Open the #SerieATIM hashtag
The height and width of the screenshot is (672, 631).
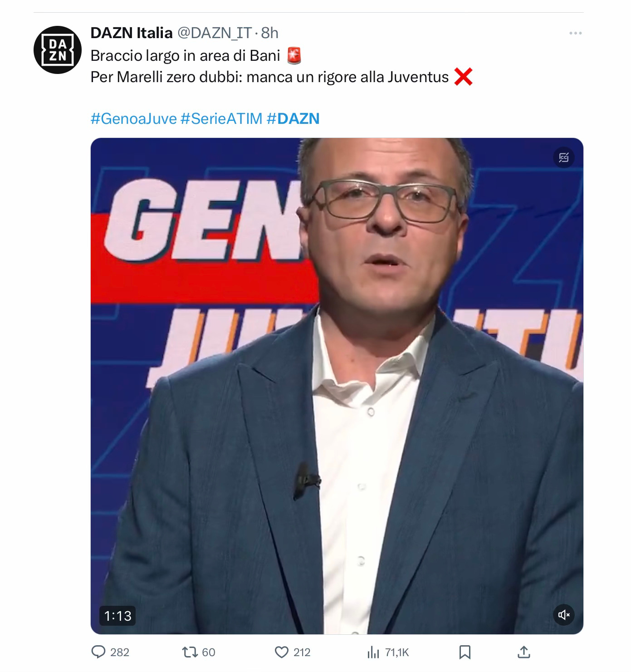tap(221, 118)
